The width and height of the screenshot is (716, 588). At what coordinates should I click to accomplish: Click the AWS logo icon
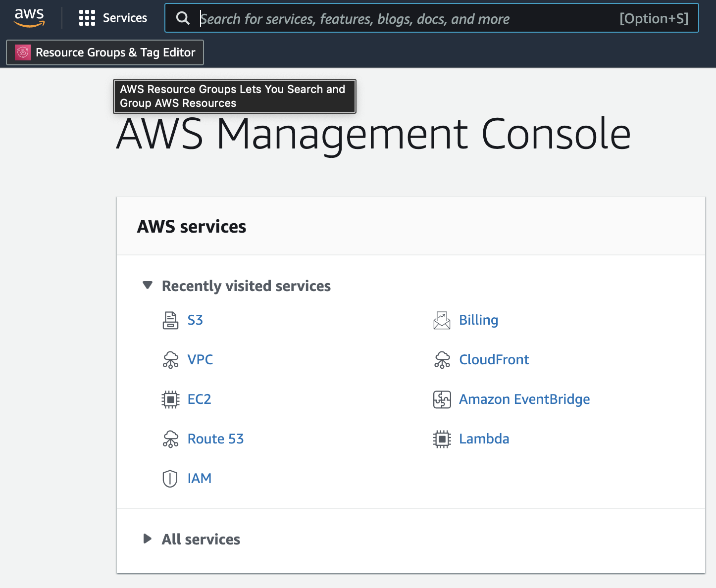[29, 17]
